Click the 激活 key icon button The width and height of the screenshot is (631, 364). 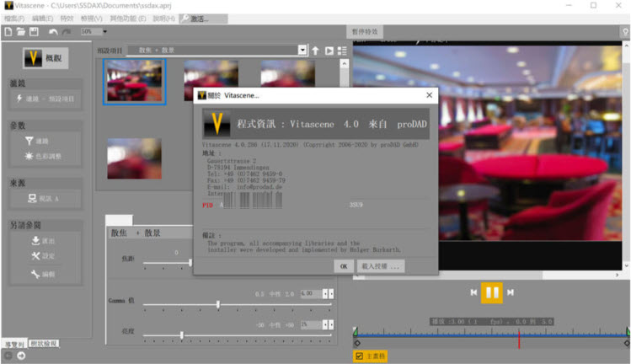pyautogui.click(x=195, y=18)
